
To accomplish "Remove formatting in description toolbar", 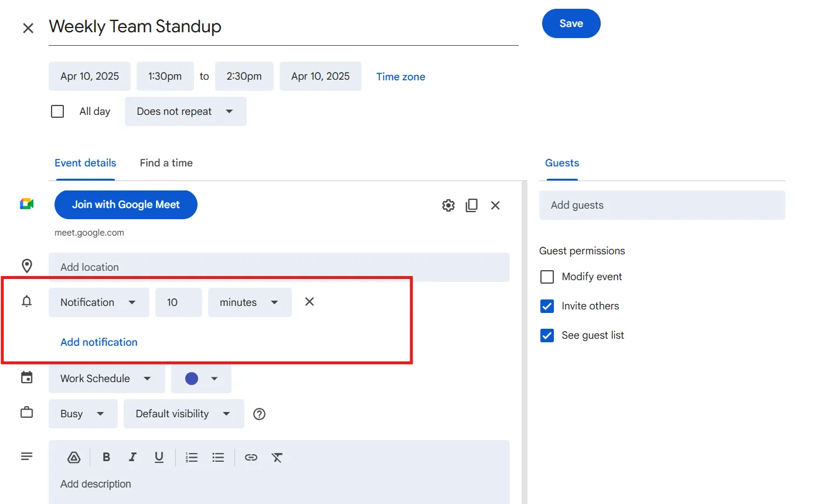I will tap(277, 458).
